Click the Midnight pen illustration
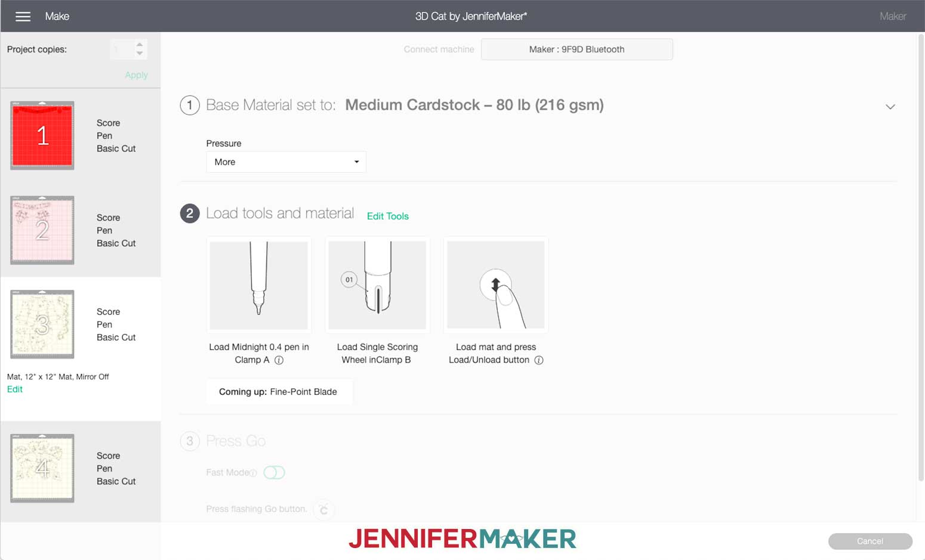 click(x=259, y=285)
